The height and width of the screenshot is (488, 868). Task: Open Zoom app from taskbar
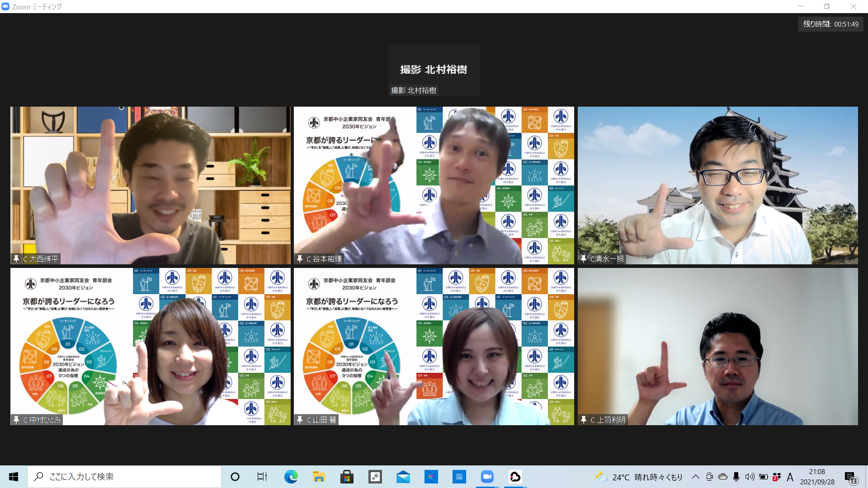(487, 477)
